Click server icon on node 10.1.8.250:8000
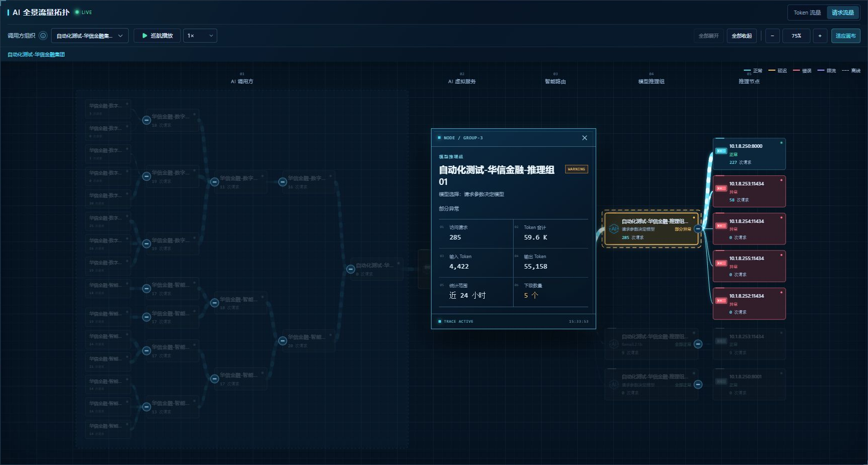 tap(721, 151)
